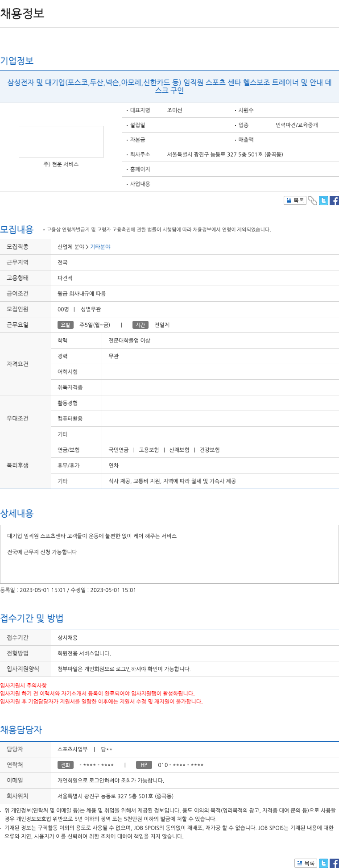339x868 pixels.
Task: Click vacation value 연차
Action: (114, 465)
